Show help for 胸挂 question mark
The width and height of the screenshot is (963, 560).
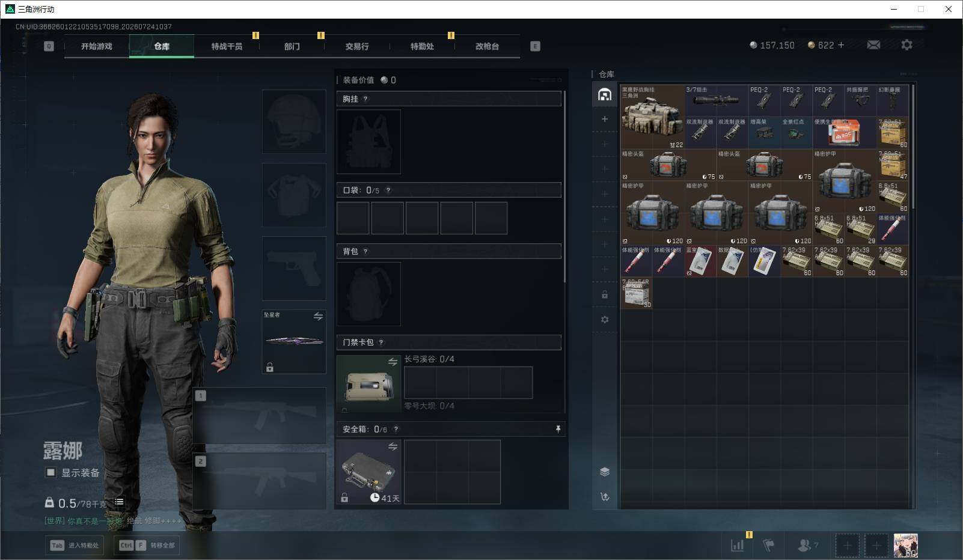tap(365, 99)
